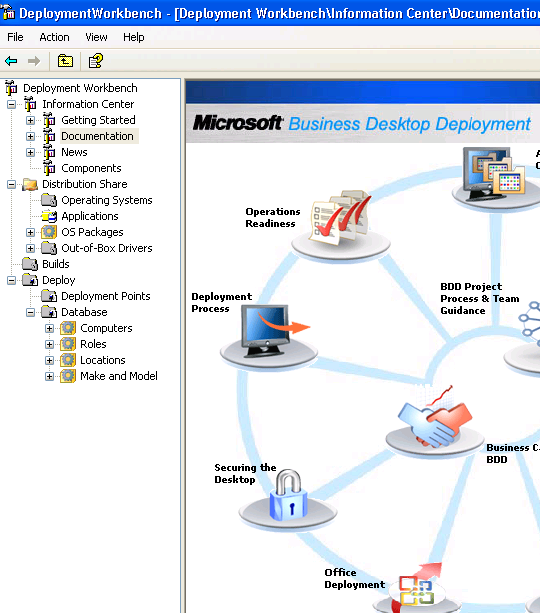Click the Deployment Process label link
The image size is (540, 613).
pyautogui.click(x=222, y=303)
